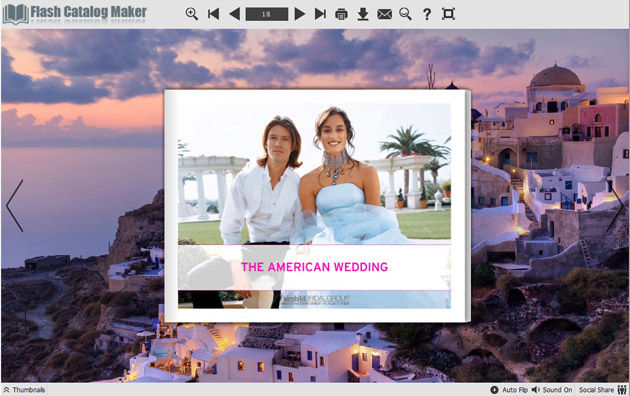Click the Flash Catalog Maker logo
Image resolution: width=630 pixels, height=396 pixels.
(x=75, y=14)
